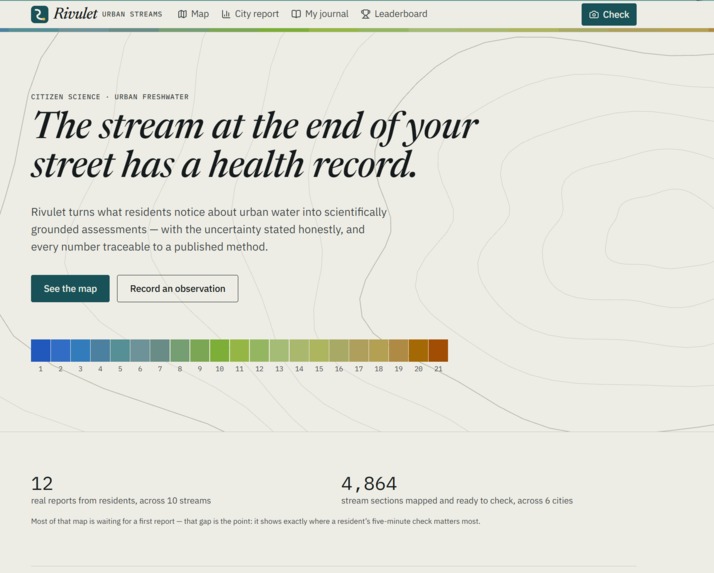Click 'real reports from residents, across 10 streams'

pyautogui.click(x=121, y=501)
